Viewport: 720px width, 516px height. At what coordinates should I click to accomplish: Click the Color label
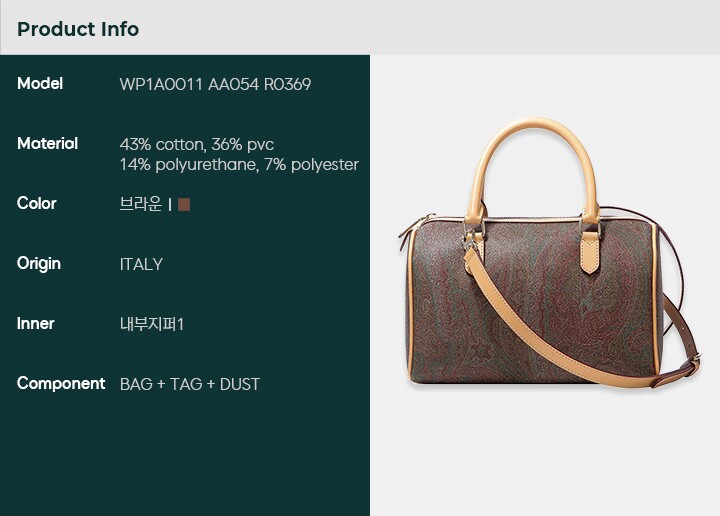pos(37,203)
